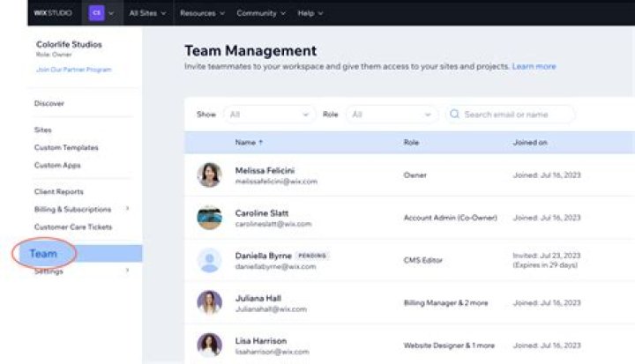Click Daniella Byrne's placeholder avatar icon
This screenshot has height=364, width=635.
209,260
